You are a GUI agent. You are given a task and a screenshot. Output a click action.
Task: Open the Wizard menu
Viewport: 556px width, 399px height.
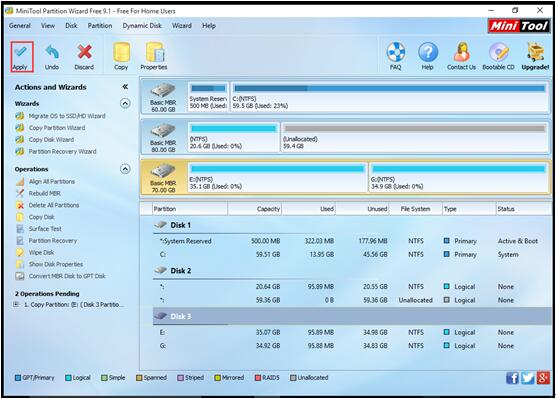182,26
